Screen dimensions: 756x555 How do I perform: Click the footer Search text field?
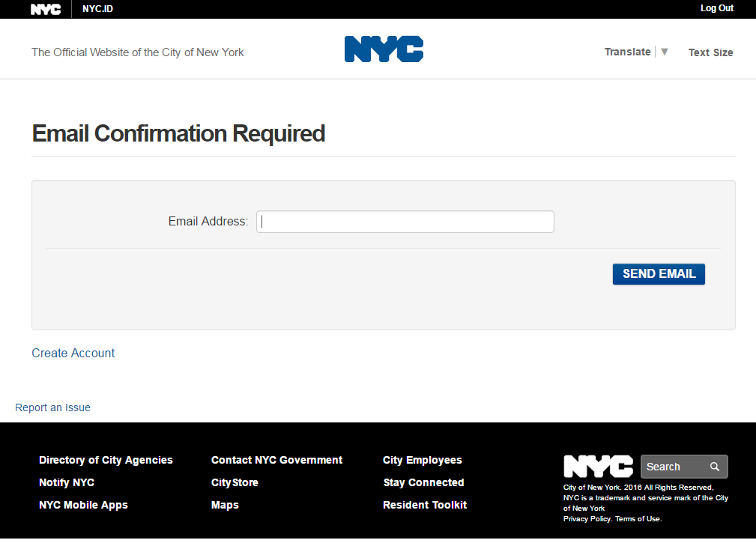(x=672, y=467)
